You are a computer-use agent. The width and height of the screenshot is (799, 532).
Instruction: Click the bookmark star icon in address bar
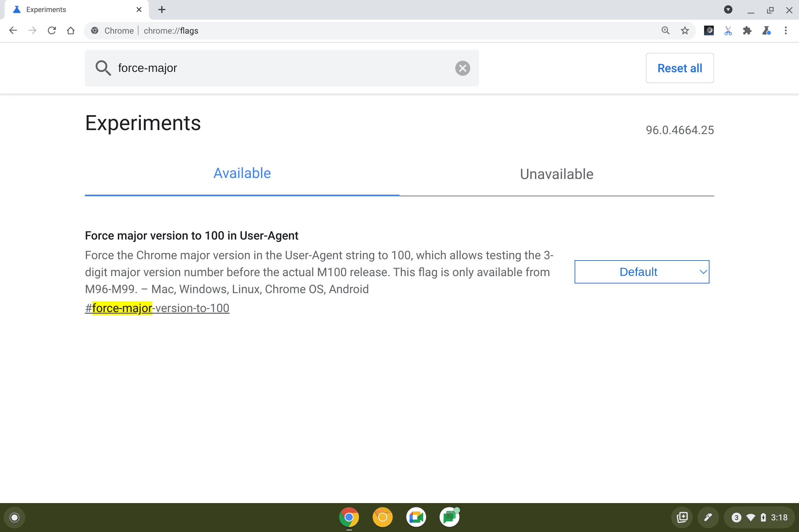(x=684, y=31)
